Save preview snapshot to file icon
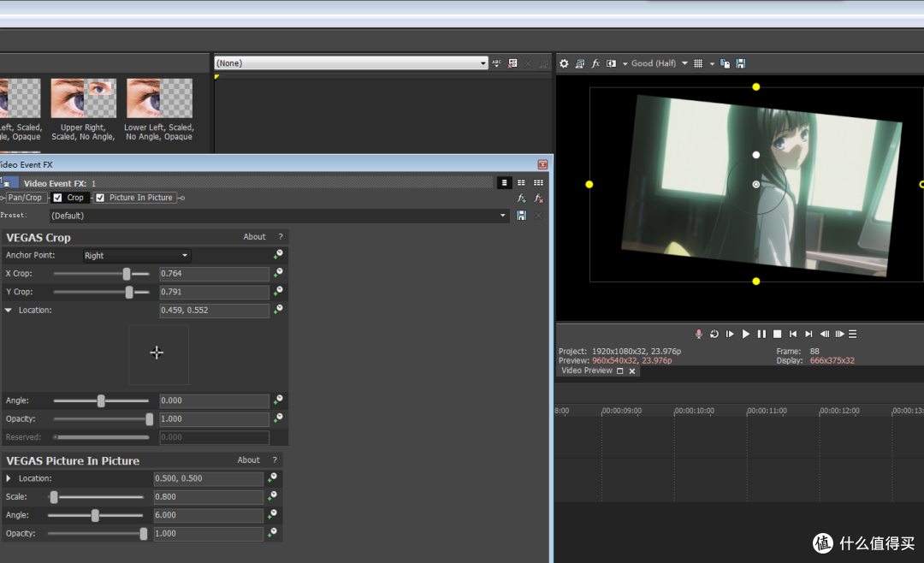 (x=741, y=63)
